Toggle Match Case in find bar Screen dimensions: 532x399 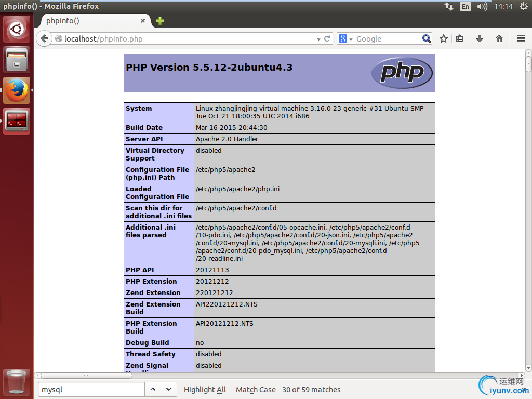tap(256, 390)
